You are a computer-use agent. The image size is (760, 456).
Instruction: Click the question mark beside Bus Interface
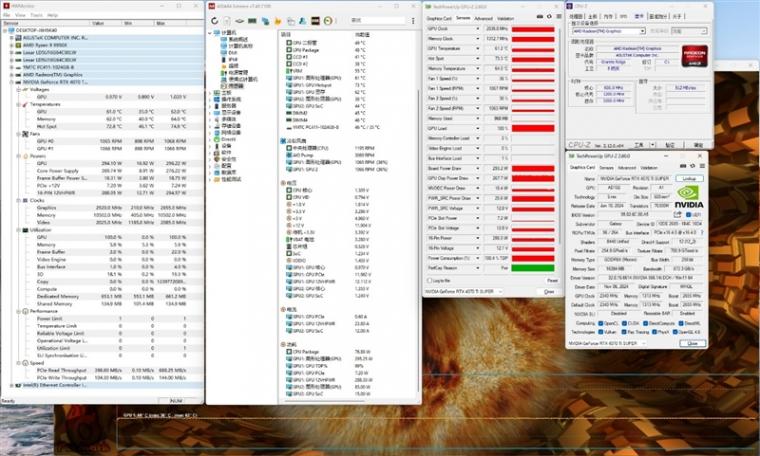coord(700,231)
